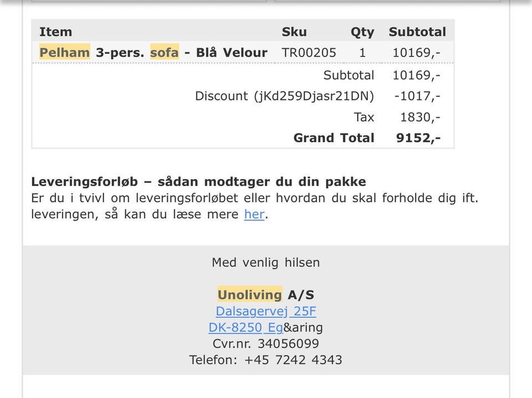Click the Grand Total amount 9152,-
The width and height of the screenshot is (532, 398).
coord(418,138)
